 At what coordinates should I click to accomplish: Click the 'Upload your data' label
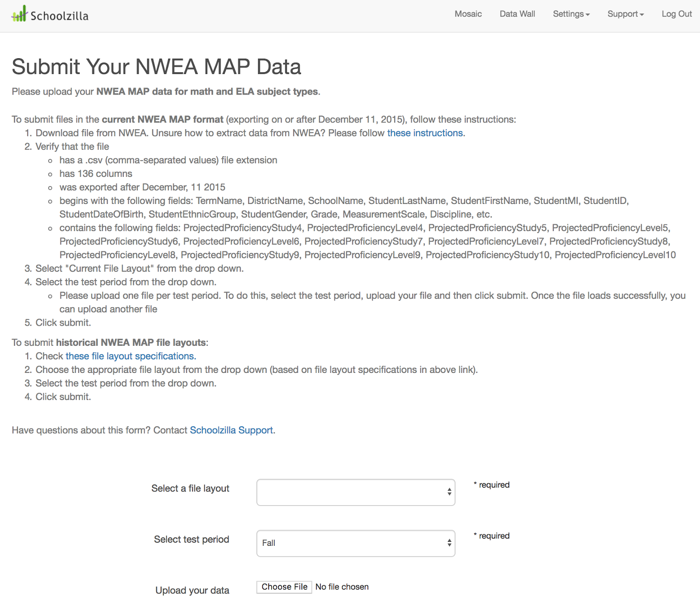click(x=192, y=590)
